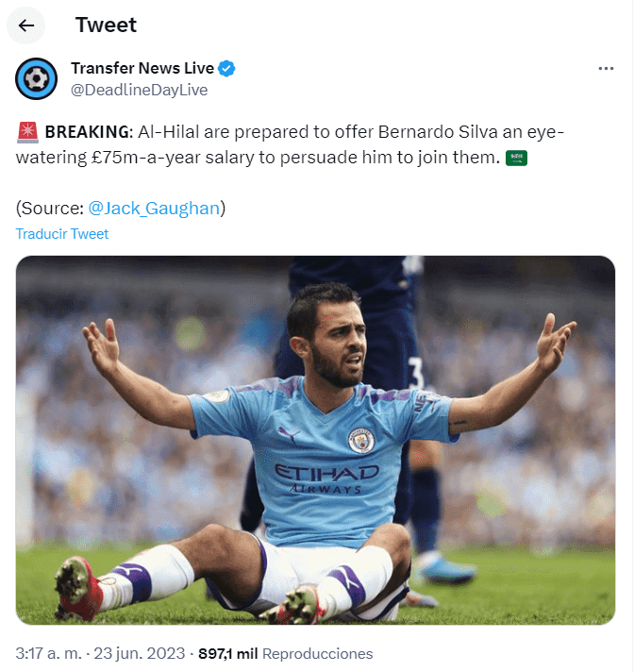Screen dimensions: 634x672
Task: Click the 897,1 mil view count
Action: [x=228, y=653]
